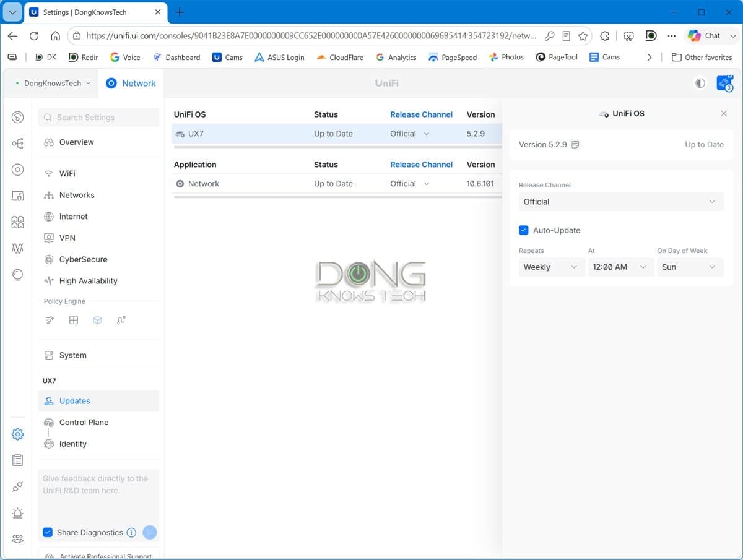Click the browser refresh icon

click(x=34, y=36)
